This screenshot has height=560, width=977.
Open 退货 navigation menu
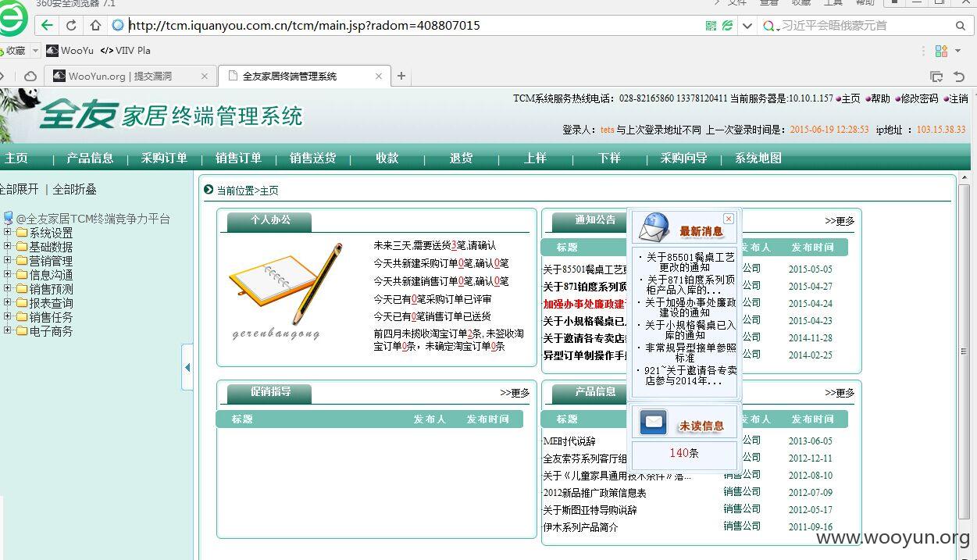[x=461, y=159]
